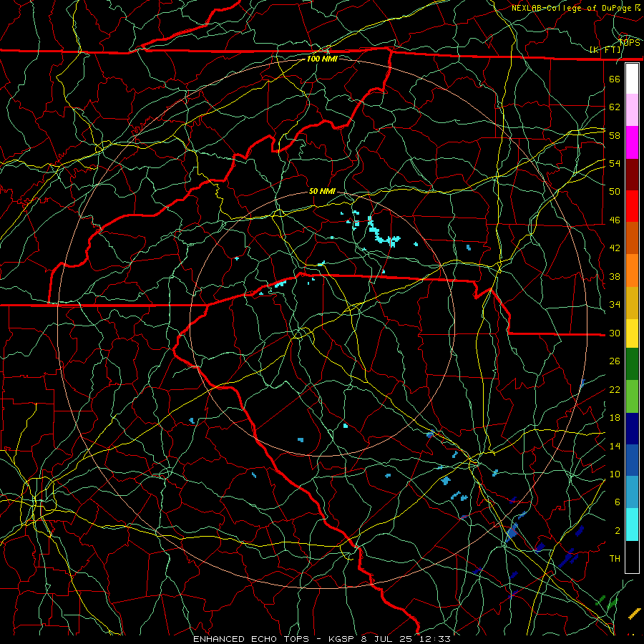
Task: Click the white swatch in the tops legend
Action: coord(632,79)
